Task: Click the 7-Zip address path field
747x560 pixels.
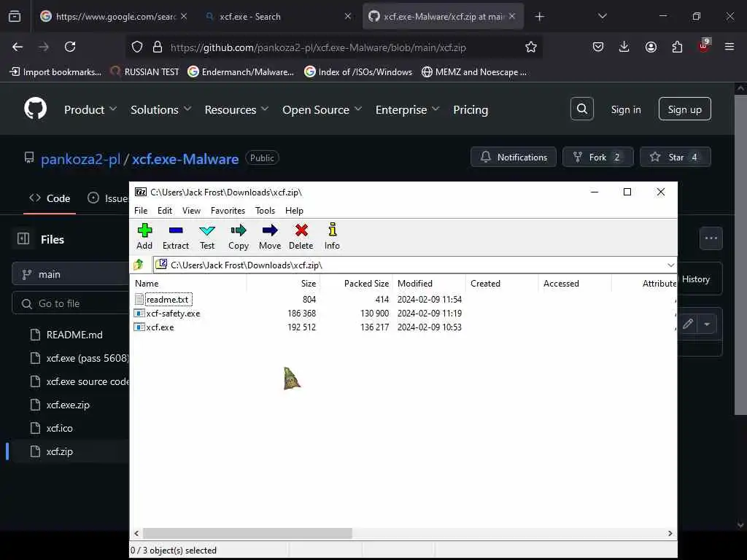Action: pyautogui.click(x=414, y=265)
